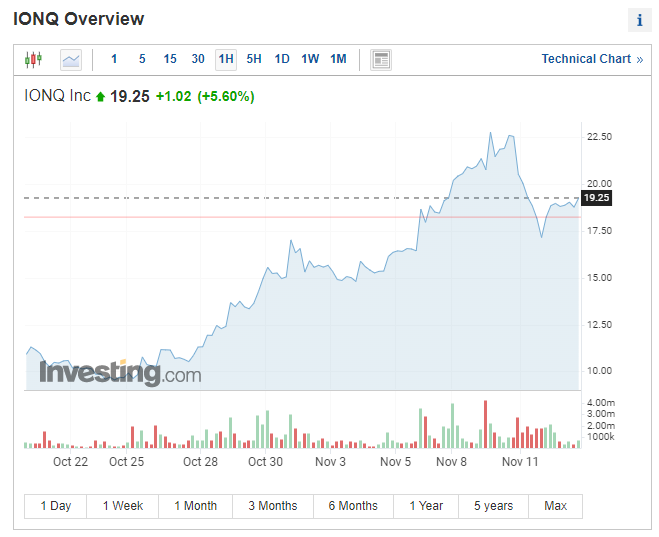This screenshot has width=659, height=537.
Task: Click the +1.02 price change value
Action: tap(174, 96)
